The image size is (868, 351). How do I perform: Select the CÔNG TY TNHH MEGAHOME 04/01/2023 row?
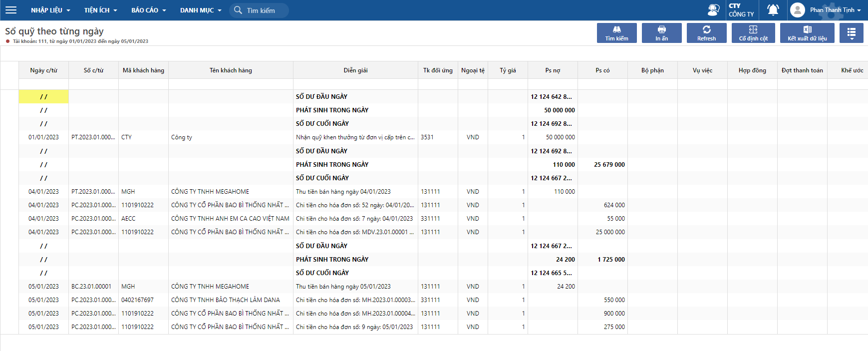pos(210,192)
